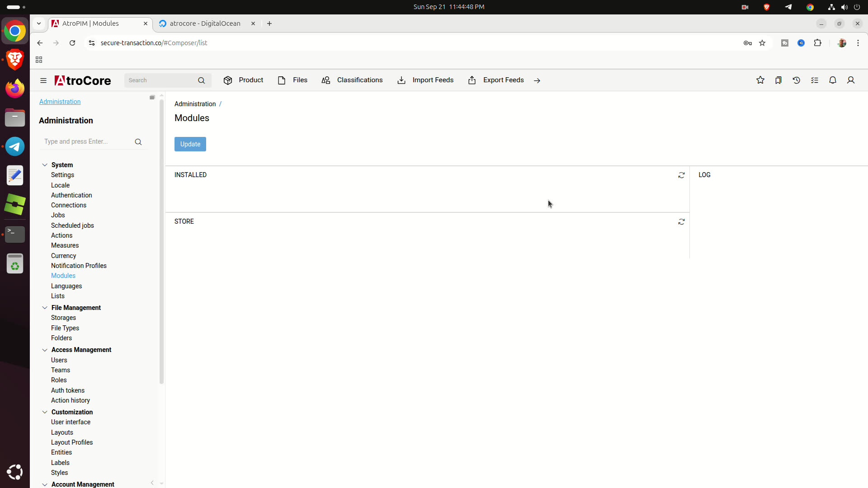Open favorites star icon in AtroCore header
Image resolution: width=868 pixels, height=488 pixels.
click(x=760, y=80)
